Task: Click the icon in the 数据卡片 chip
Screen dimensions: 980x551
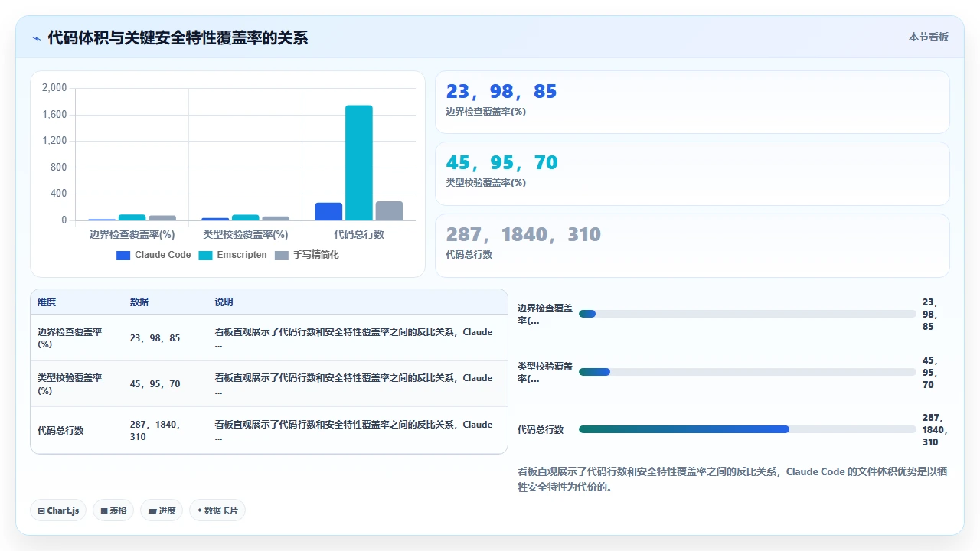Action: [x=200, y=510]
